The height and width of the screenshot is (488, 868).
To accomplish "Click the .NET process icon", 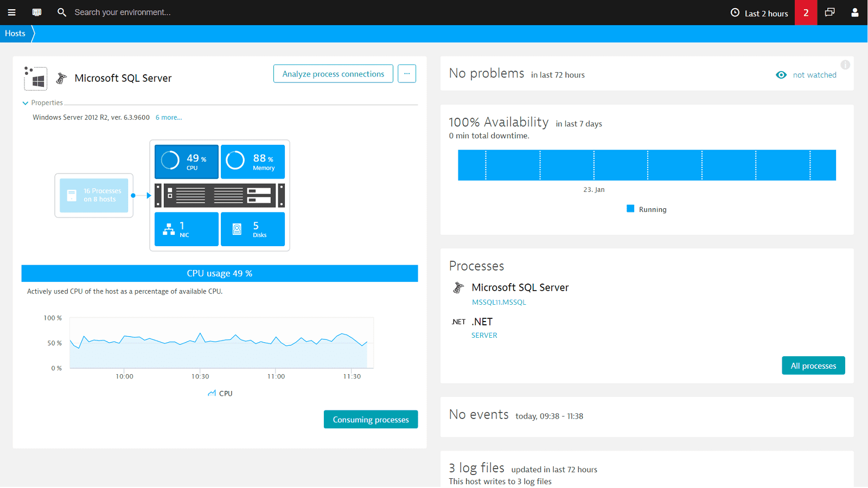I will click(458, 322).
